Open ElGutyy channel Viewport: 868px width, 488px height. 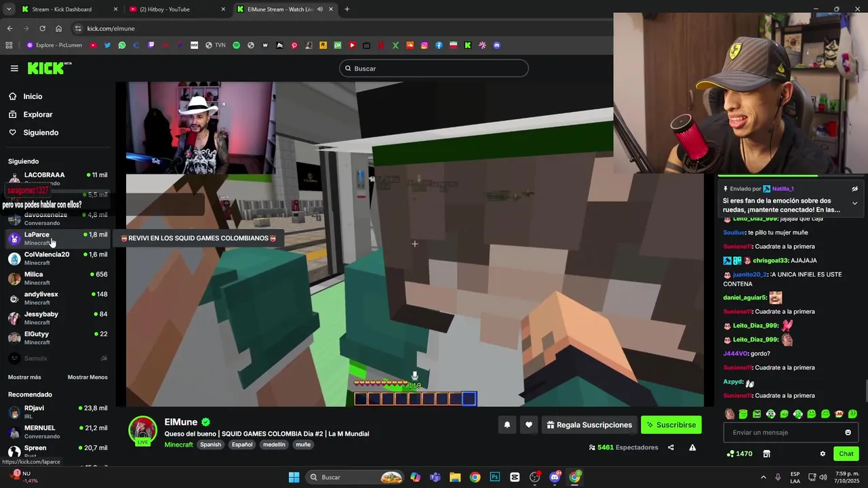58,338
